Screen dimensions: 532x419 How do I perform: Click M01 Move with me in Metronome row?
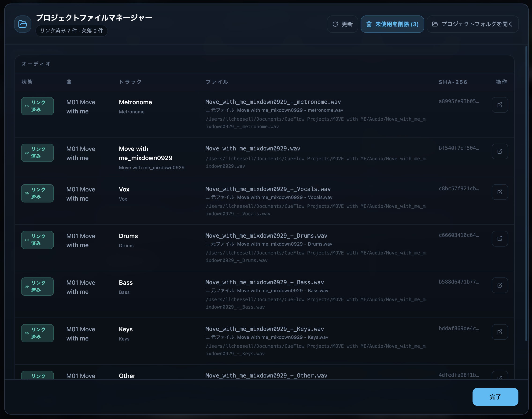81,107
